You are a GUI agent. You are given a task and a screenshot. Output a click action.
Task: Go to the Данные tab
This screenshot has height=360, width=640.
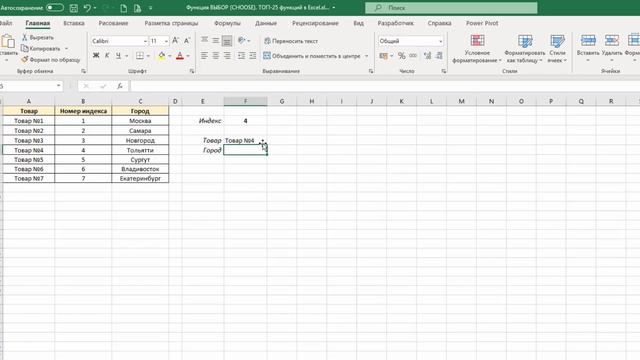266,23
